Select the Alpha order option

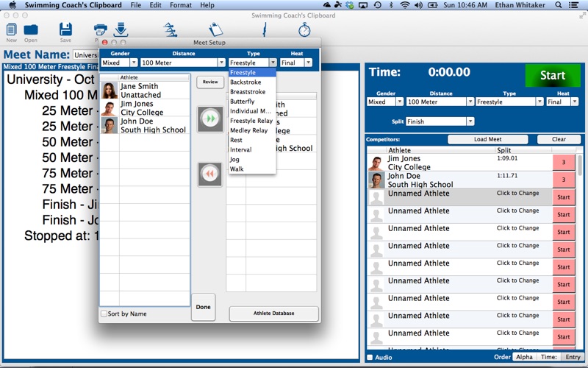coord(523,357)
